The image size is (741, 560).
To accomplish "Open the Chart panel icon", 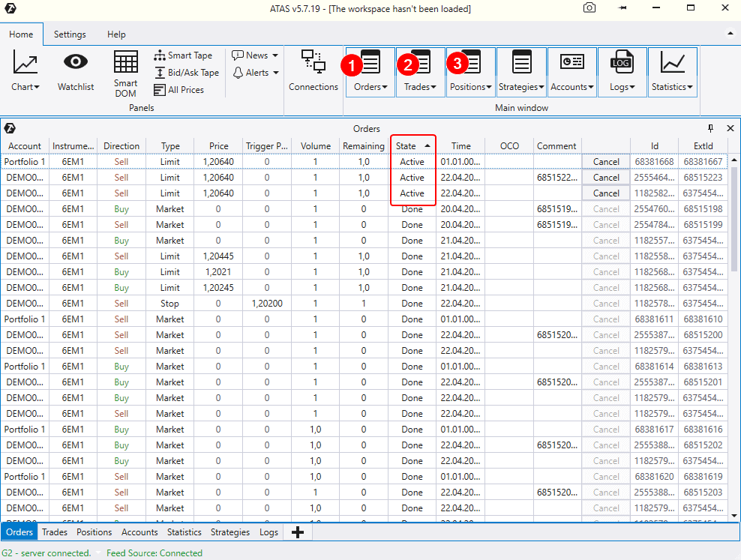I will (x=25, y=64).
